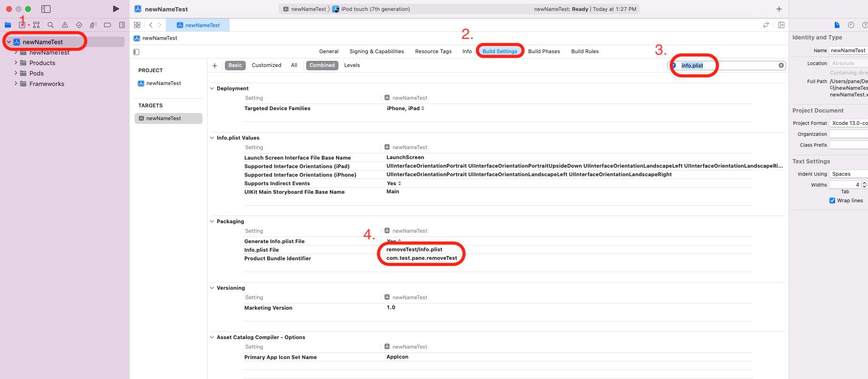868x379 pixels.
Task: Open the Report navigator icon
Action: click(122, 25)
